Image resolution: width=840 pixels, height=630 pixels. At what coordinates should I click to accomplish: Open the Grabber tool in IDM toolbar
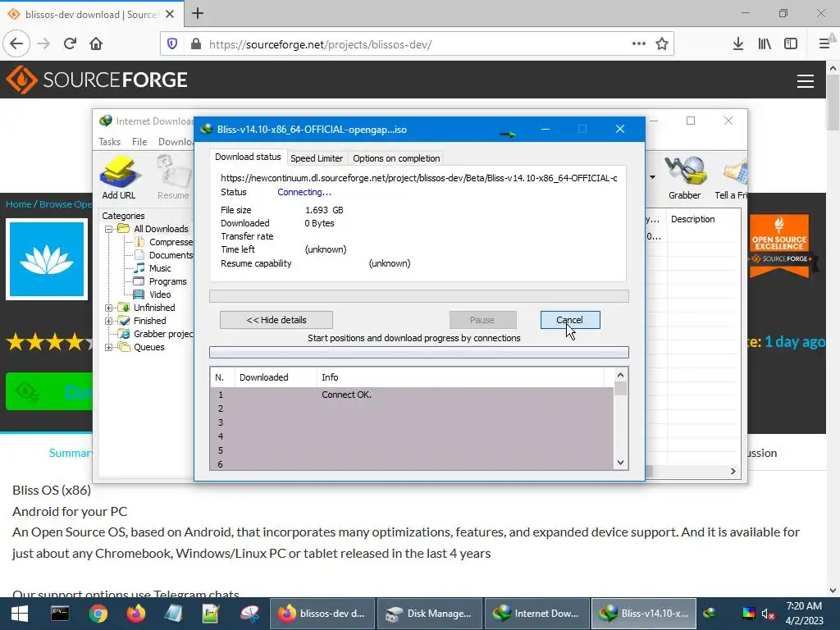[x=684, y=177]
